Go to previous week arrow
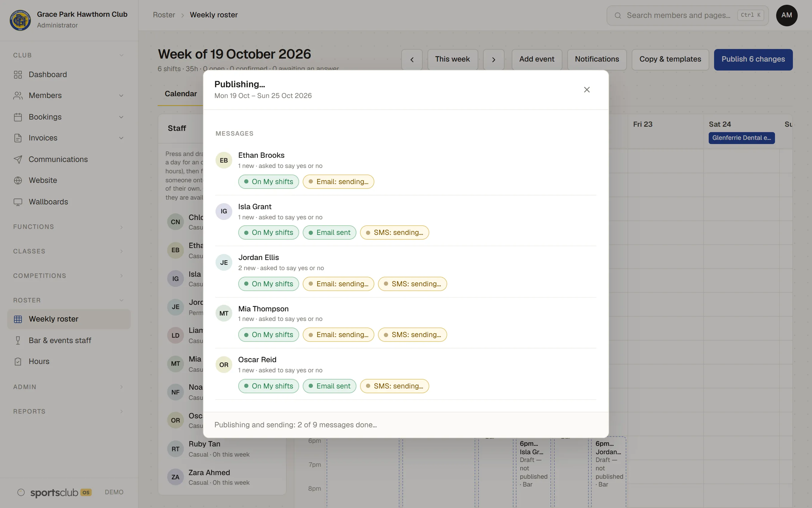 [412, 59]
